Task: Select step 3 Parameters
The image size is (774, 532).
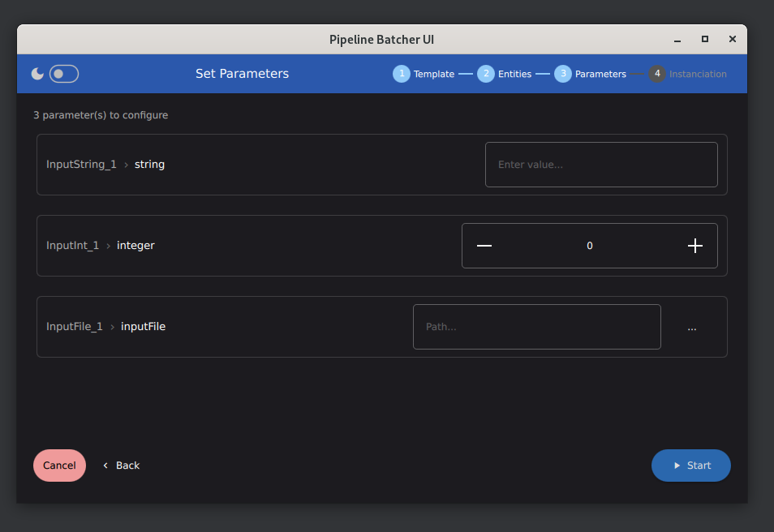Action: pos(591,74)
